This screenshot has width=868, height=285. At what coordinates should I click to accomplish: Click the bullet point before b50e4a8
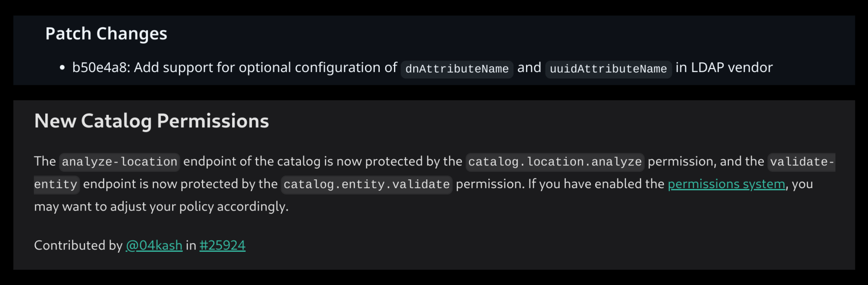click(x=62, y=68)
